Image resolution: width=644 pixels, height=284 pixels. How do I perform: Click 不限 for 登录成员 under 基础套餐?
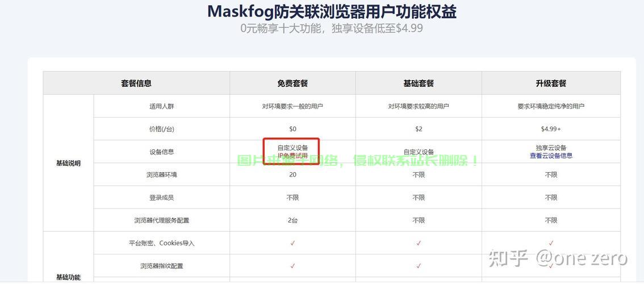click(x=419, y=198)
